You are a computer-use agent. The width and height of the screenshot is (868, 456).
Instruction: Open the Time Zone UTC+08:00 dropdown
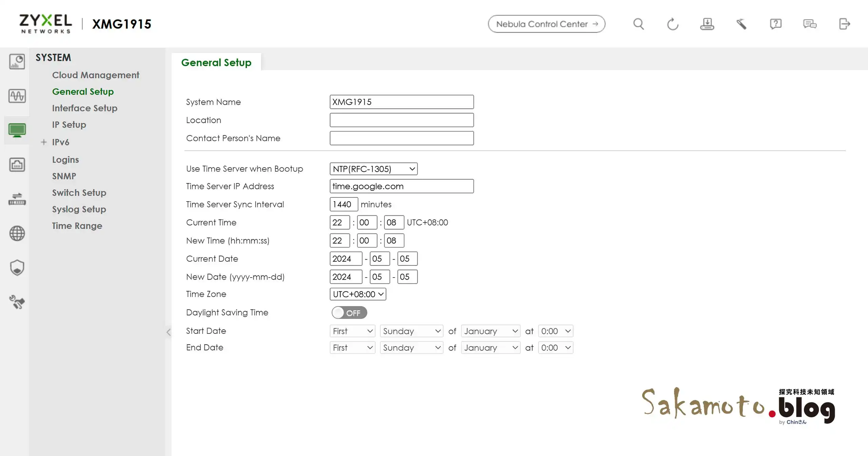(358, 294)
